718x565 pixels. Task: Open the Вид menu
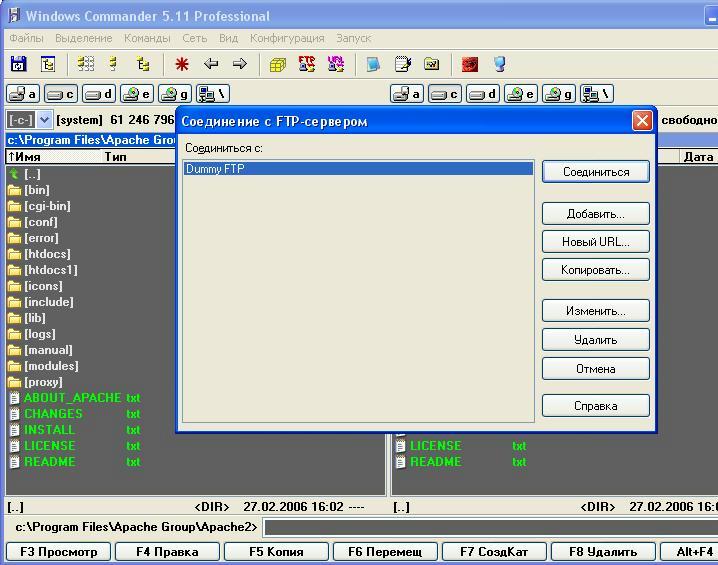click(x=228, y=38)
